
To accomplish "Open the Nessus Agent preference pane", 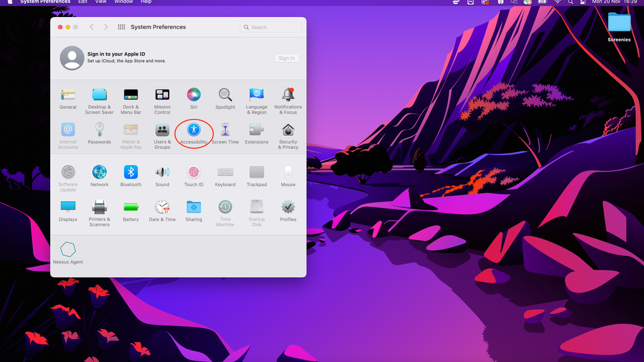I will pos(68,250).
